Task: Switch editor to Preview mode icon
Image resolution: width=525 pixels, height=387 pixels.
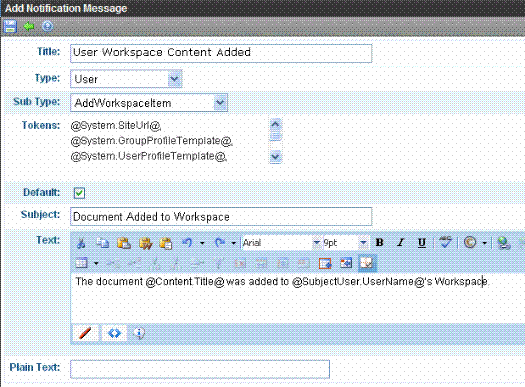Action: tap(139, 333)
